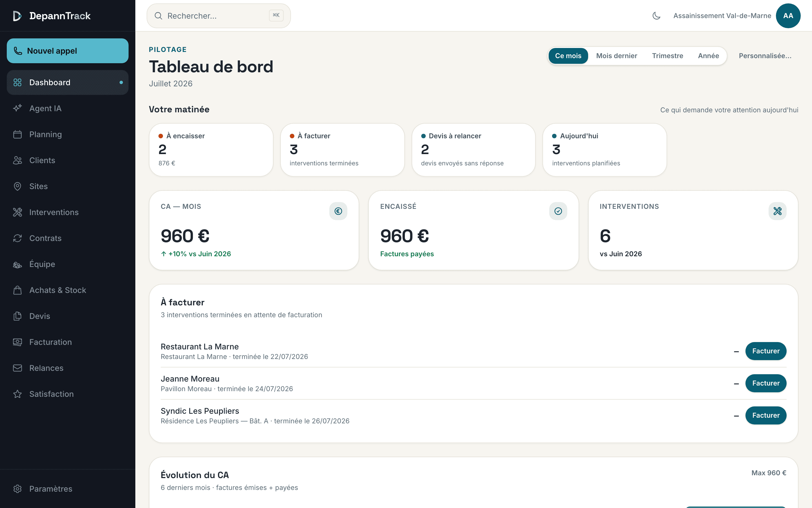The height and width of the screenshot is (508, 812).
Task: Open the À facturer summary card
Action: [x=342, y=150]
